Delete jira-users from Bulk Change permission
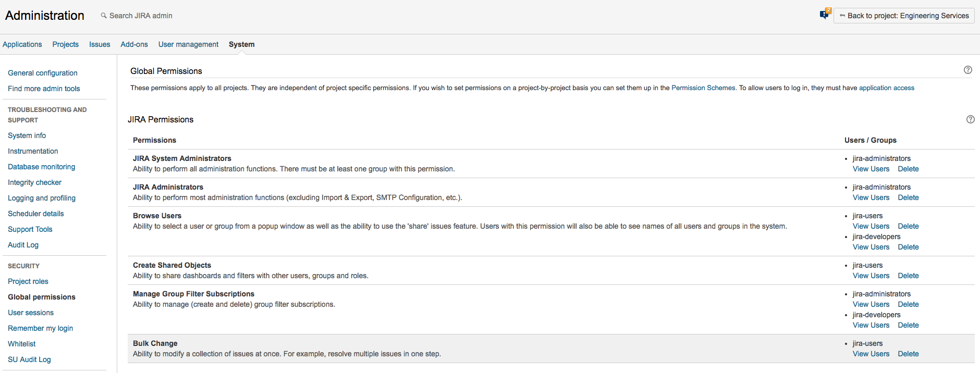 click(908, 354)
